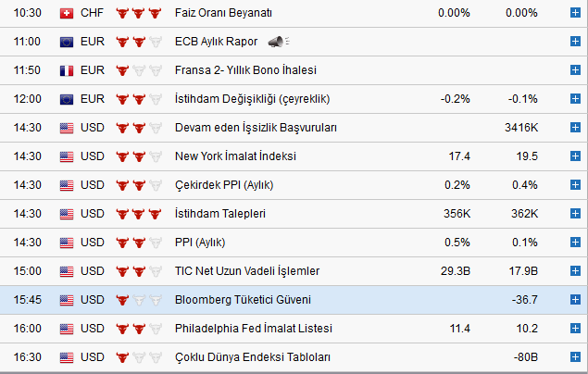Open the Philadelphia Fed İmalat Listesi event

tap(253, 329)
